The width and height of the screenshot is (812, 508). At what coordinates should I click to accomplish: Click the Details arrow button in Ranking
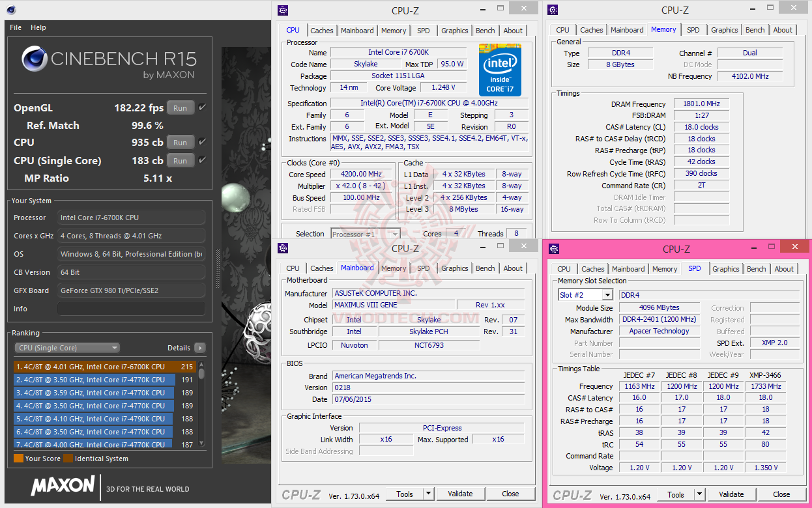[200, 348]
